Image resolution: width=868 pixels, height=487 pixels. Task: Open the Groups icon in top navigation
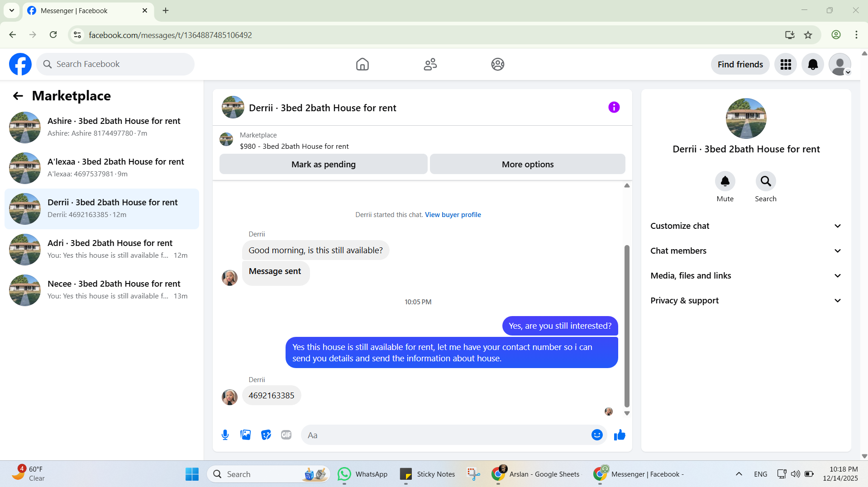(x=498, y=64)
